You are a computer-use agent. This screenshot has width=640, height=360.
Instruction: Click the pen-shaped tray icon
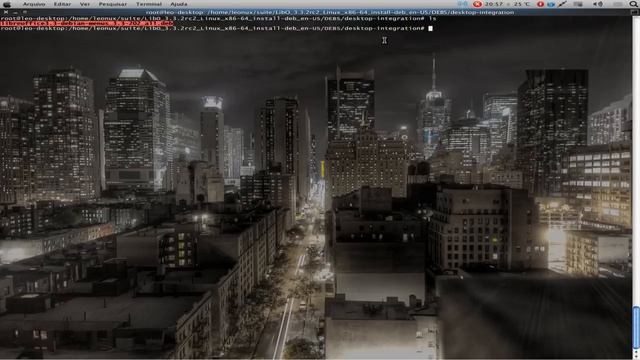[562, 4]
